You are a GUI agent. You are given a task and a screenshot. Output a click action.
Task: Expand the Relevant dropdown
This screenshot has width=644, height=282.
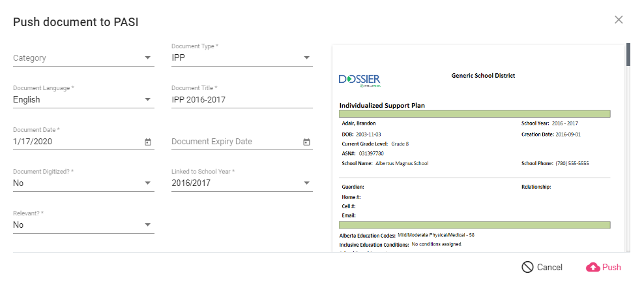[148, 225]
